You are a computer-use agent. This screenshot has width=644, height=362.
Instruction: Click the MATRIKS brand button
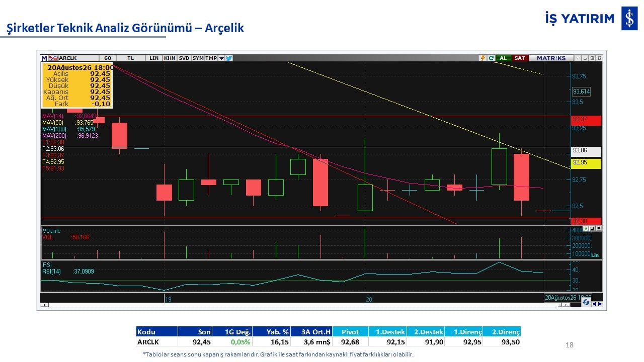551,58
